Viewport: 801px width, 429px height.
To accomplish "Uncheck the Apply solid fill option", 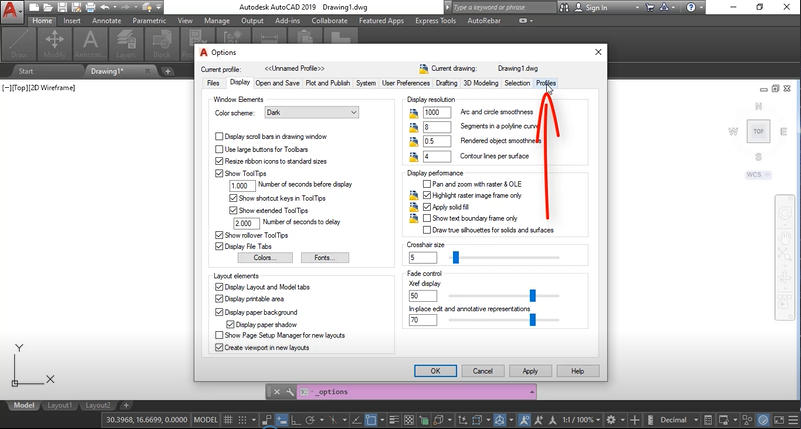I will [x=427, y=207].
